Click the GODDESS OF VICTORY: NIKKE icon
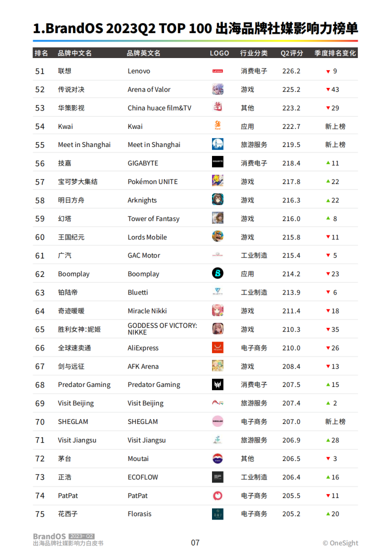 (x=218, y=329)
